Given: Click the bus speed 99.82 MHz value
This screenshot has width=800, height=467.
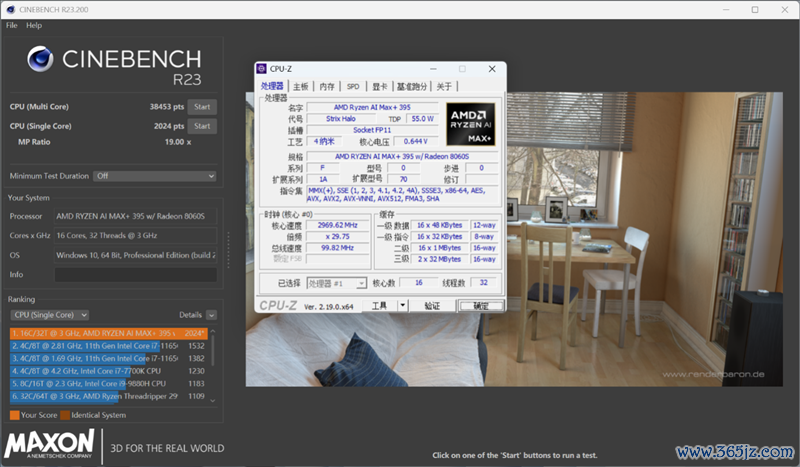Looking at the screenshot, I should (337, 248).
